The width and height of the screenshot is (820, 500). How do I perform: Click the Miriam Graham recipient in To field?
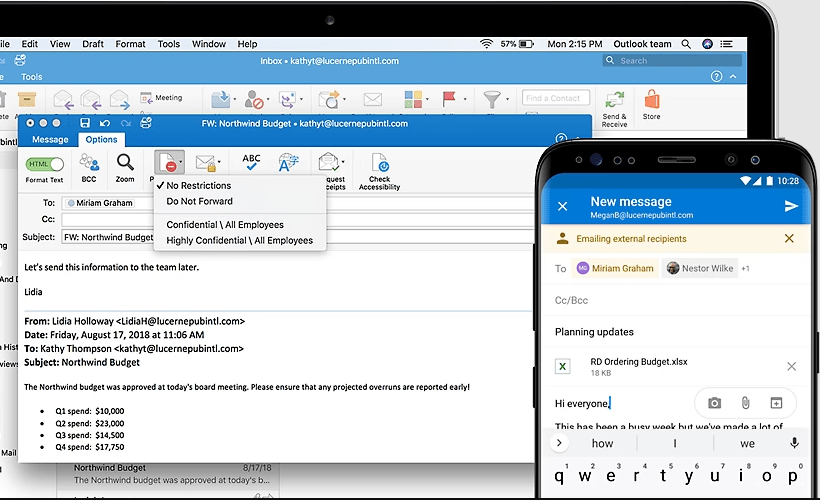(100, 203)
